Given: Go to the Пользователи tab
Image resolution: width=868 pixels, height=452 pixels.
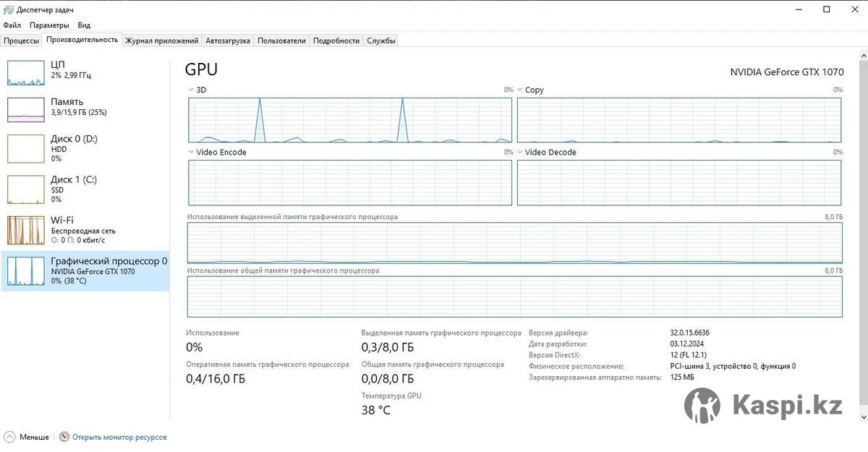Looking at the screenshot, I should pyautogui.click(x=281, y=40).
